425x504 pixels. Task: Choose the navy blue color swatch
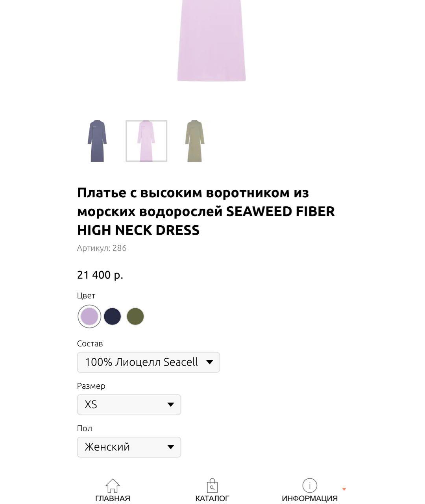point(113,316)
